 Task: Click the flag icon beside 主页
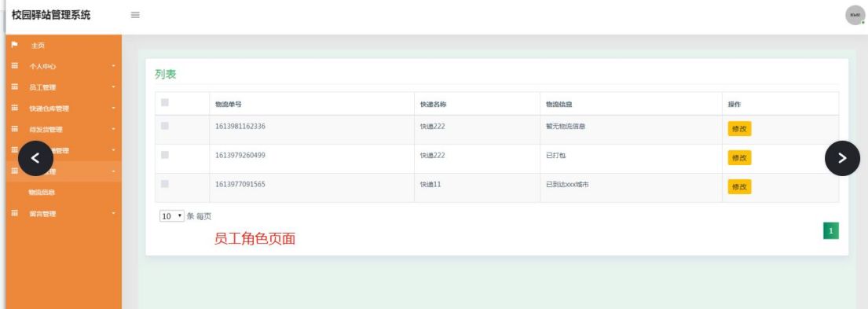(x=14, y=45)
